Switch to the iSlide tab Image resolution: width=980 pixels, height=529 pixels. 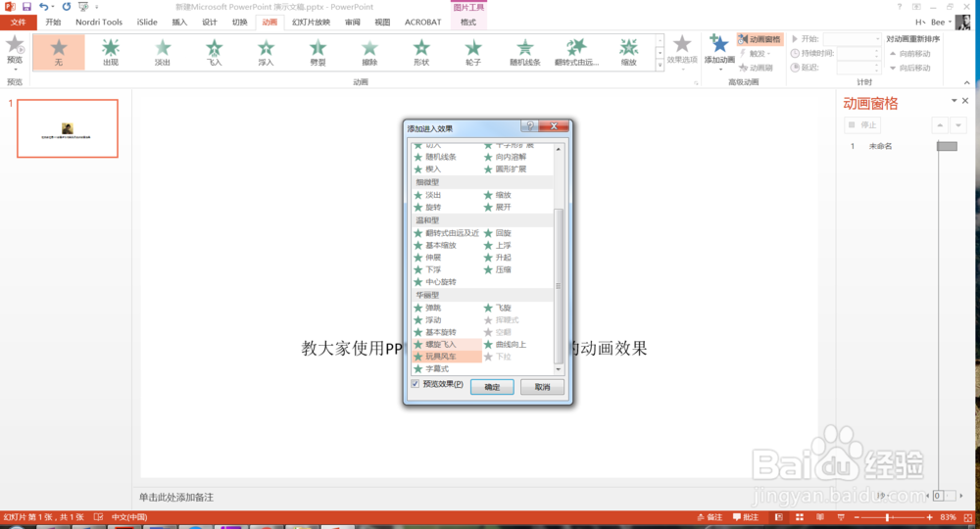[148, 22]
